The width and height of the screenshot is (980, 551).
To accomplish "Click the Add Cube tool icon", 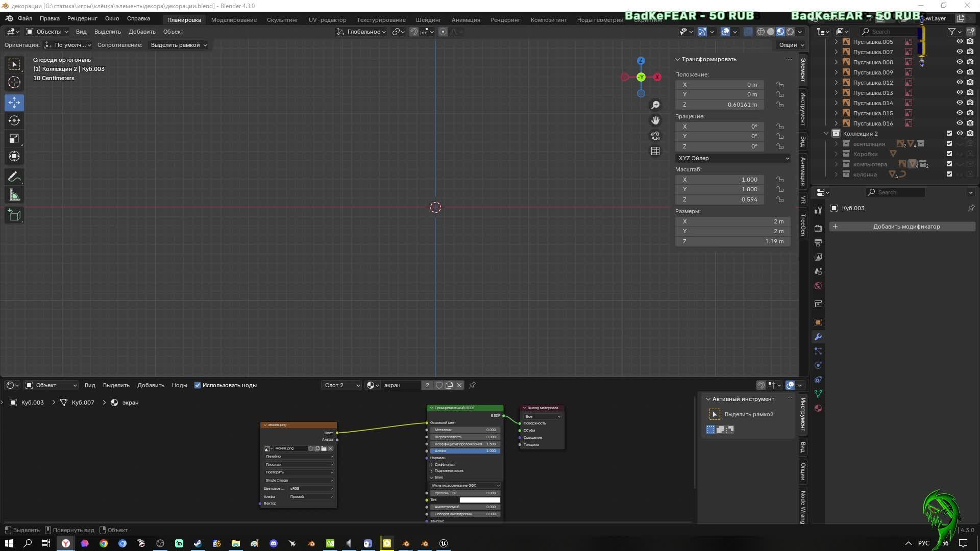I will click(x=14, y=215).
